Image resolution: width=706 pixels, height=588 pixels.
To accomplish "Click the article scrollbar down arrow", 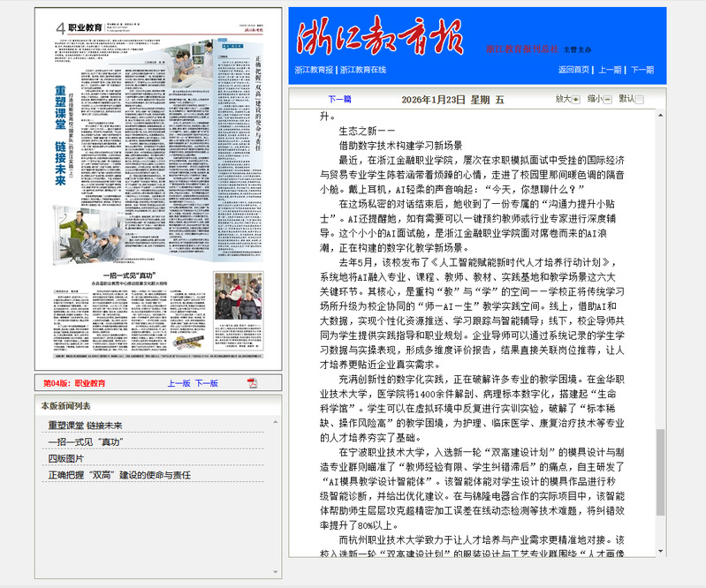I will point(660,551).
